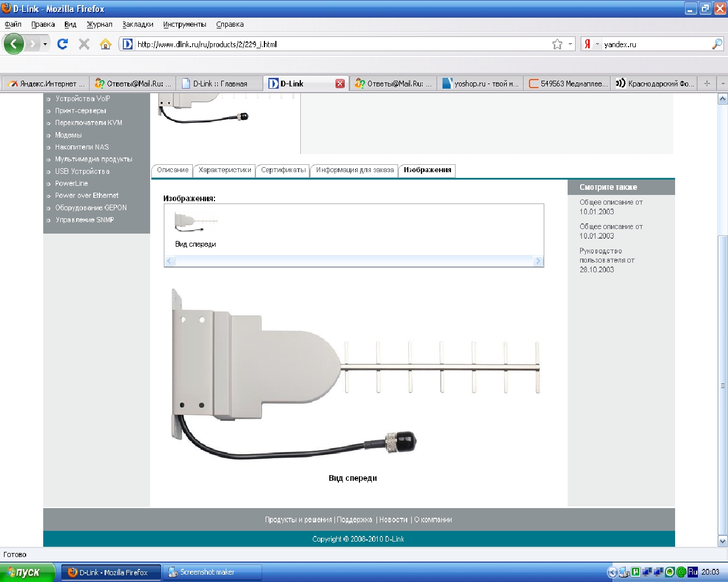The height and width of the screenshot is (582, 728).
Task: Click the D-Link site icon in address bar
Action: [128, 44]
